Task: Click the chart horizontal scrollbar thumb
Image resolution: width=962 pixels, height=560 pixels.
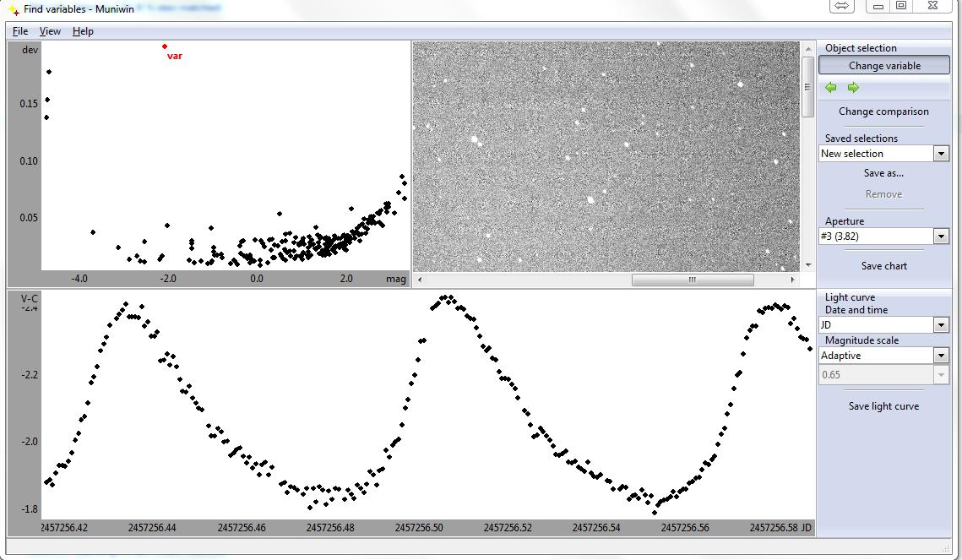Action: 693,280
